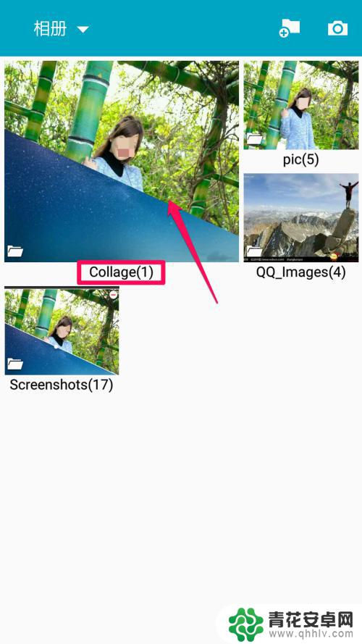Click the folder icon on Collage thumbnail

pos(15,251)
